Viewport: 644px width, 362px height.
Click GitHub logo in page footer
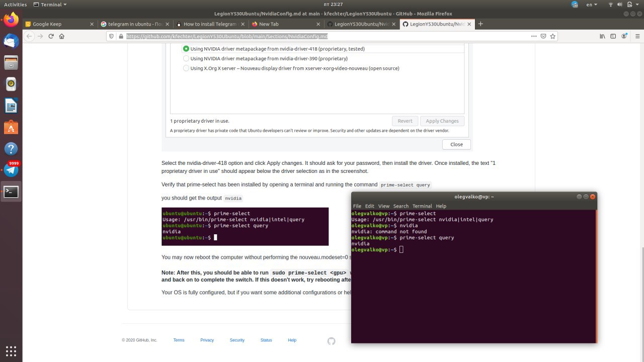pyautogui.click(x=331, y=341)
